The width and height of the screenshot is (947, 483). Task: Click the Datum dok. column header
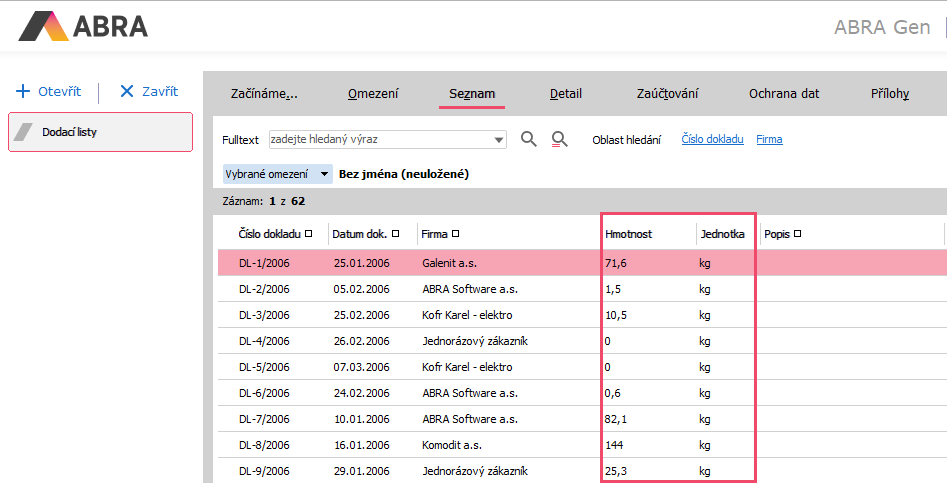tap(359, 234)
